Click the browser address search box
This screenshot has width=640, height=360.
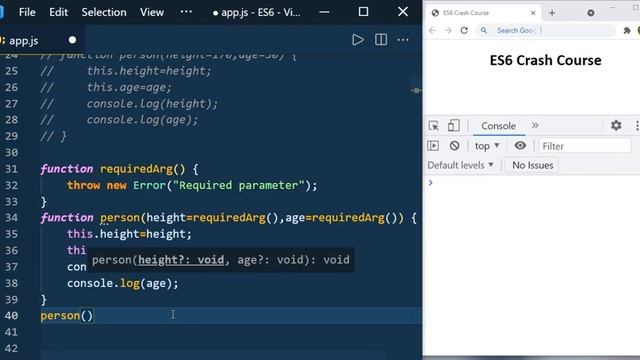pos(545,31)
